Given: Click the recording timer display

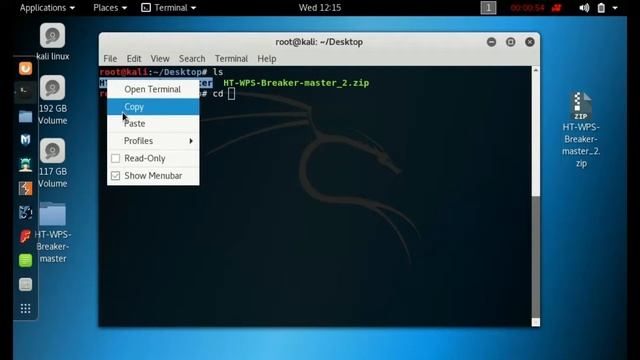Looking at the screenshot, I should 527,8.
